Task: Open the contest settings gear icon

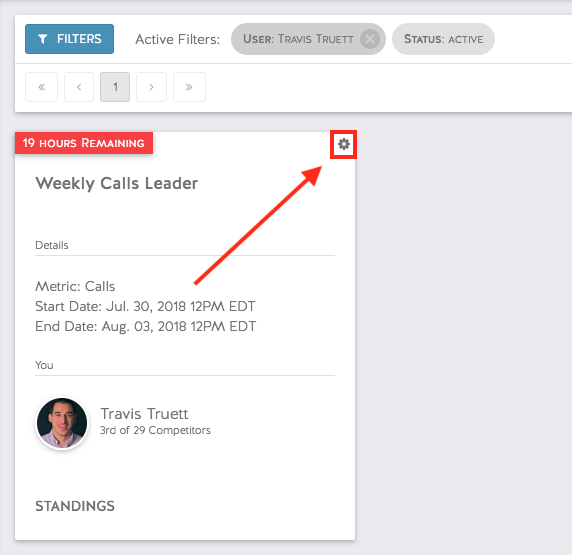Action: (x=344, y=144)
